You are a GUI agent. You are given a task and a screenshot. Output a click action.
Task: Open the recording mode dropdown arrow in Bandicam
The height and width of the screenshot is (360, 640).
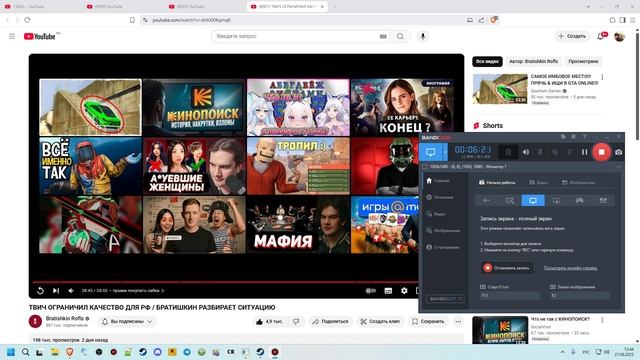445,152
